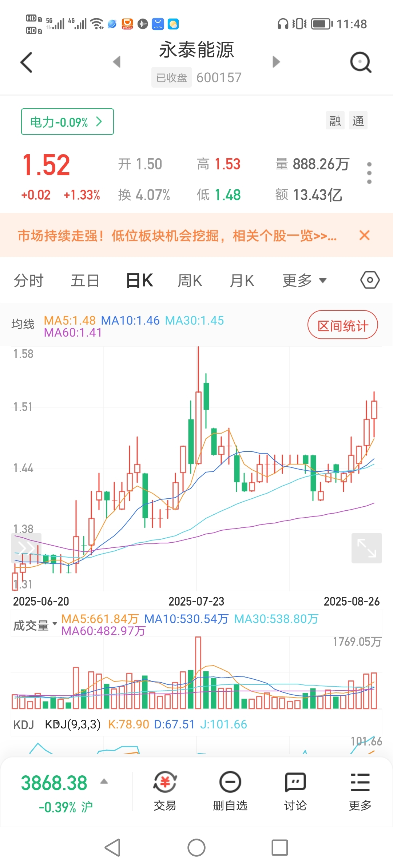The width and height of the screenshot is (393, 868).
Task: Tap the Android back navigation button
Action: point(112,848)
